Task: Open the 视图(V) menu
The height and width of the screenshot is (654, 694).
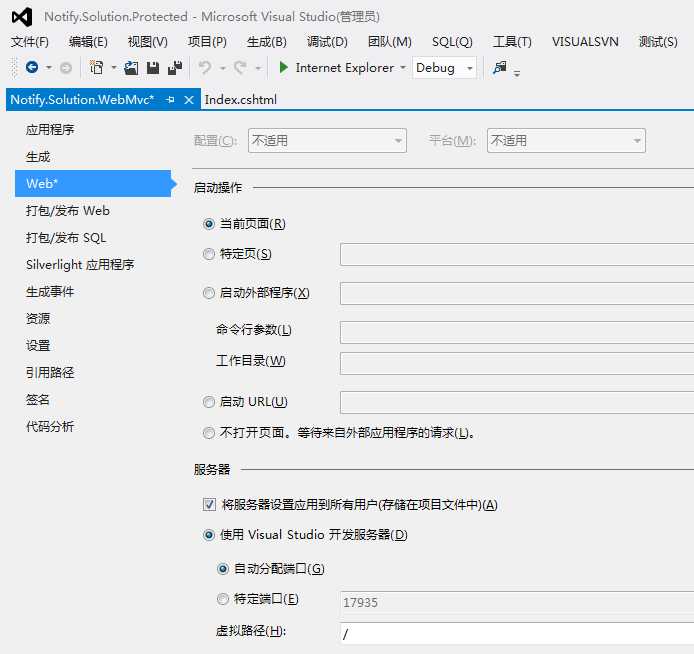Action: coord(147,42)
